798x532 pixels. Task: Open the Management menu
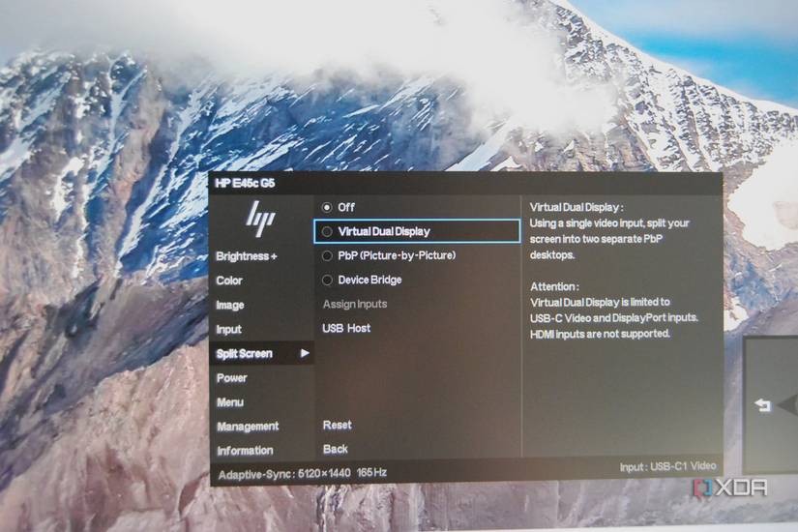[x=248, y=427]
